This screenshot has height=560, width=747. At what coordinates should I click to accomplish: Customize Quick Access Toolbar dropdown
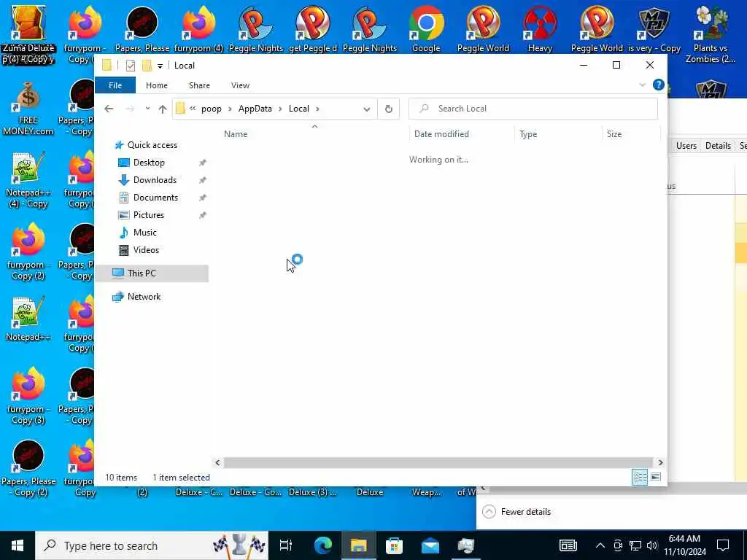coord(160,66)
